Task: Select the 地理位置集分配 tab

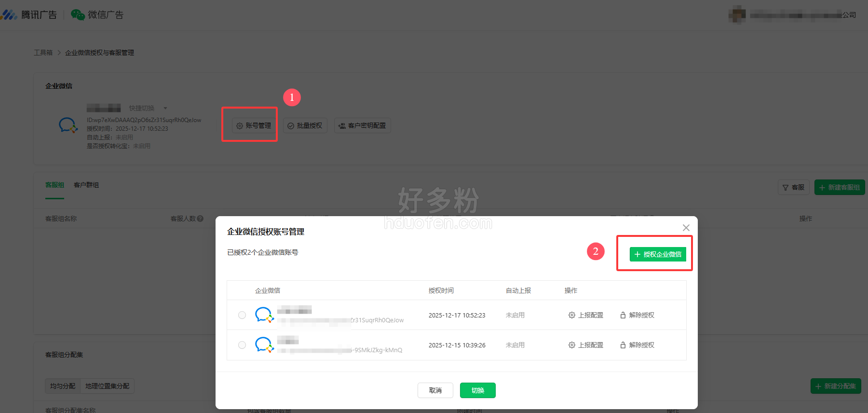Action: point(107,386)
